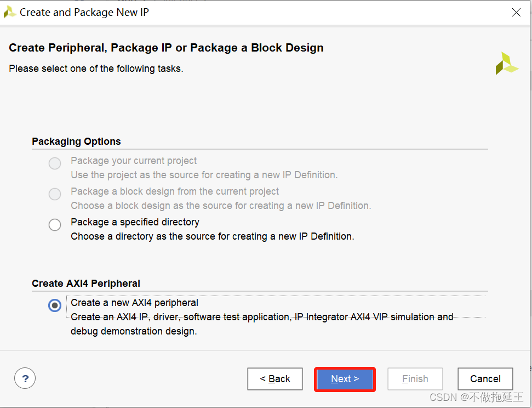Click the greyed-out Finish button
Viewport: 532px width, 408px height.
pyautogui.click(x=415, y=379)
